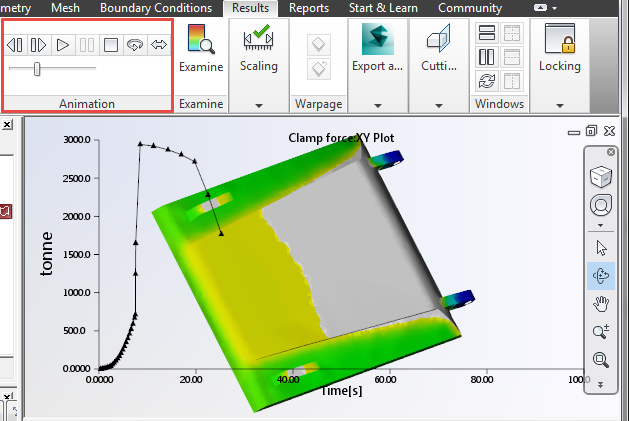
Task: Click the red icon on left panel
Action: (6, 211)
